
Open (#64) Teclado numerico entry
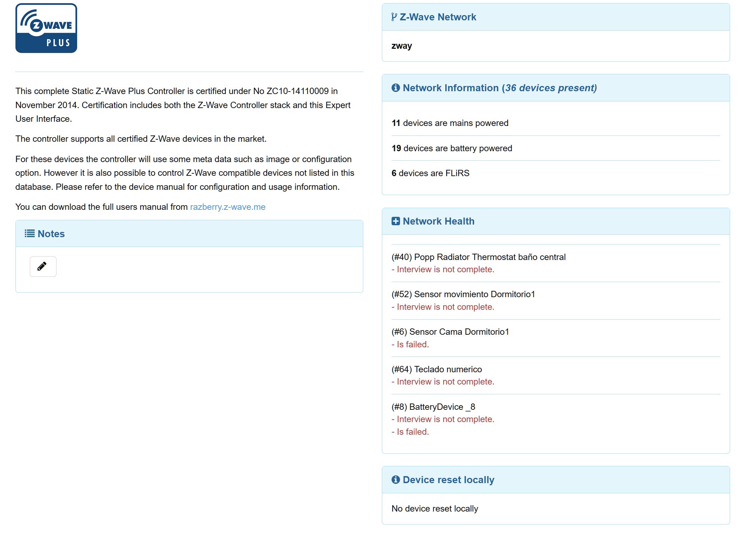coord(437,369)
